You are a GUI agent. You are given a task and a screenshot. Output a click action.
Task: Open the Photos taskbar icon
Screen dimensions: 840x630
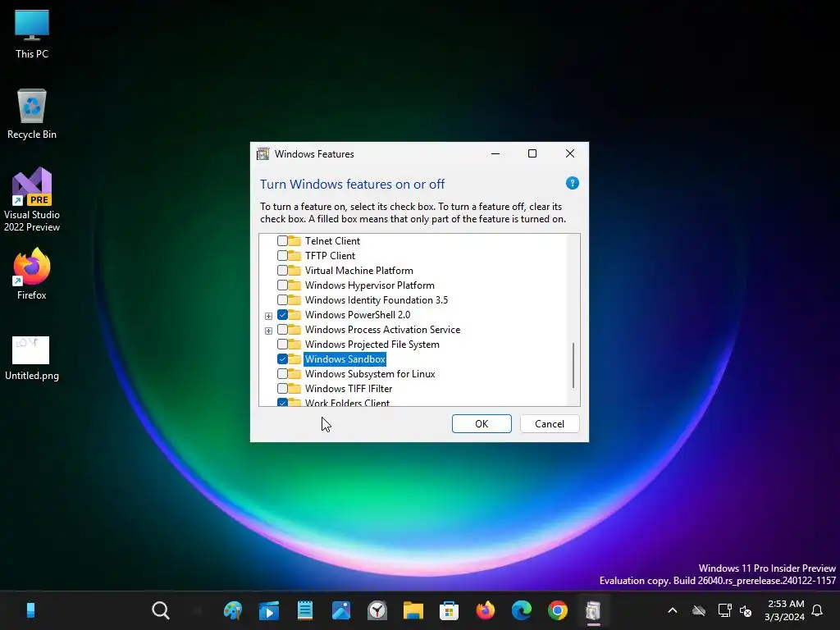tap(341, 610)
